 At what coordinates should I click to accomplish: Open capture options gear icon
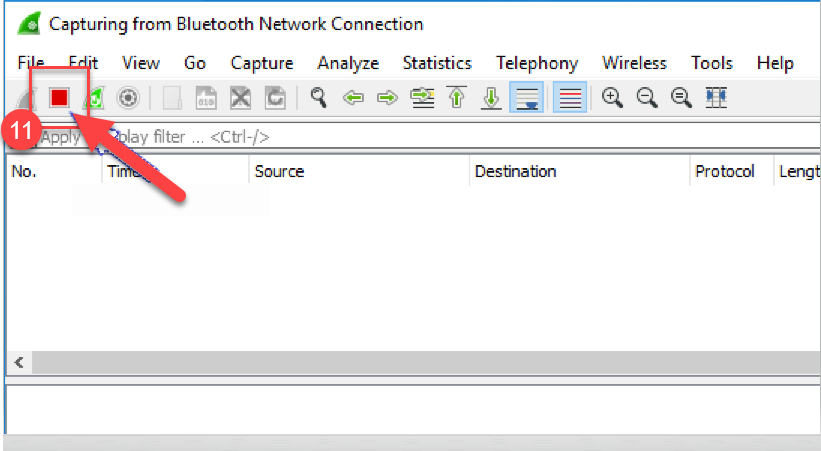128,98
